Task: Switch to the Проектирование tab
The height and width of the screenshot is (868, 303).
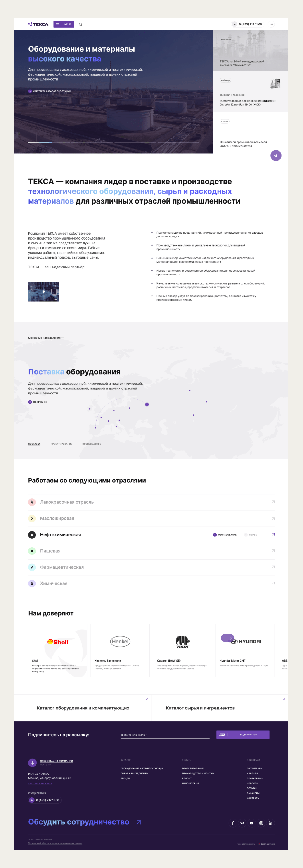Action: (61, 444)
